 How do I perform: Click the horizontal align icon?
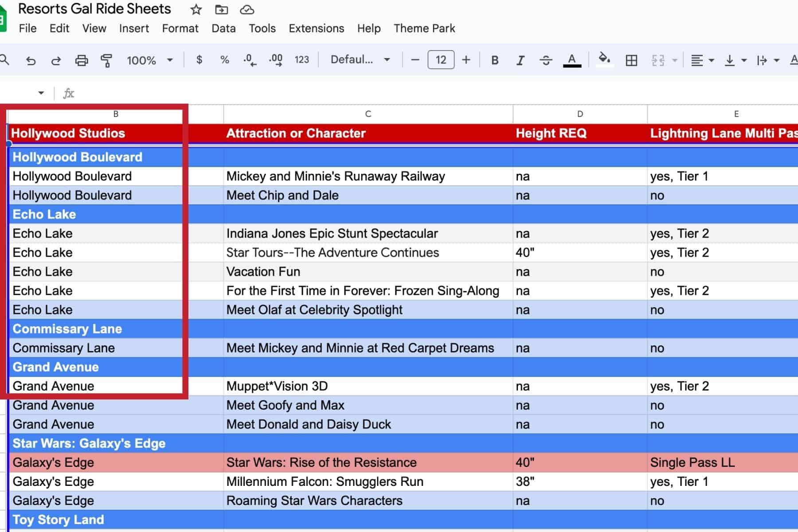(697, 60)
